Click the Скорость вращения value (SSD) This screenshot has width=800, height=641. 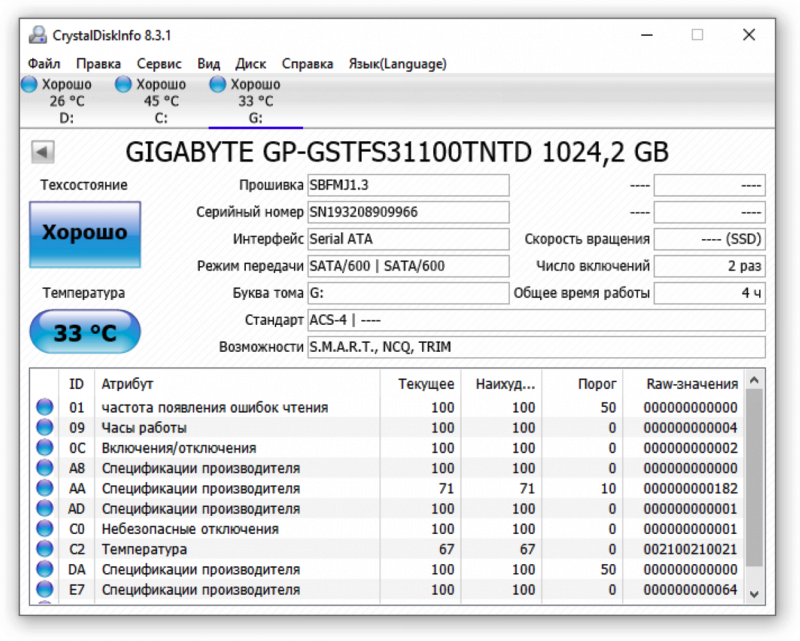(x=710, y=239)
